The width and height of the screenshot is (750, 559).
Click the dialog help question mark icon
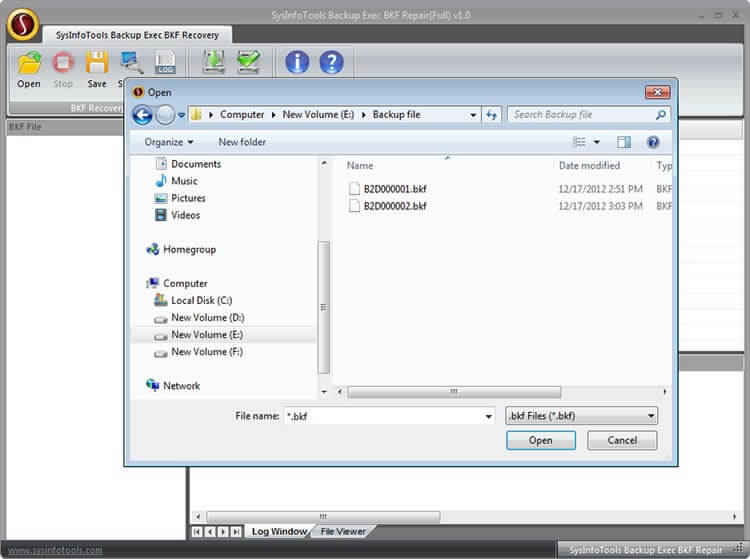(652, 142)
